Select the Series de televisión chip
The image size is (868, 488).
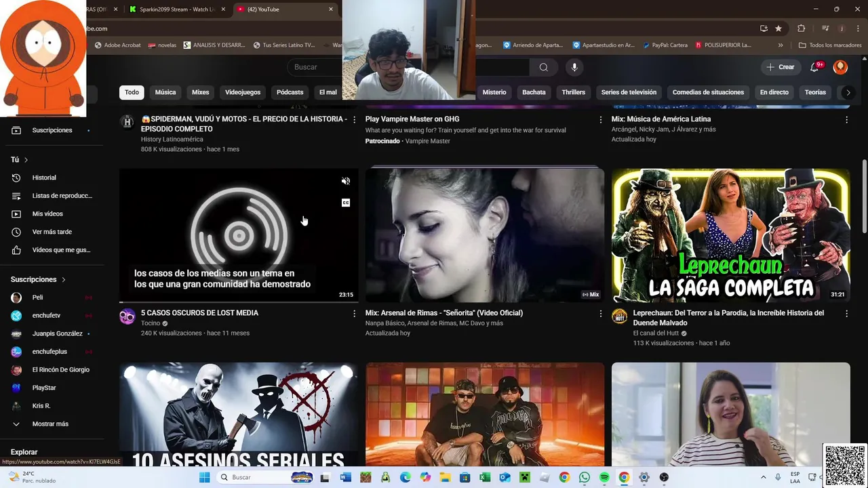coord(629,92)
